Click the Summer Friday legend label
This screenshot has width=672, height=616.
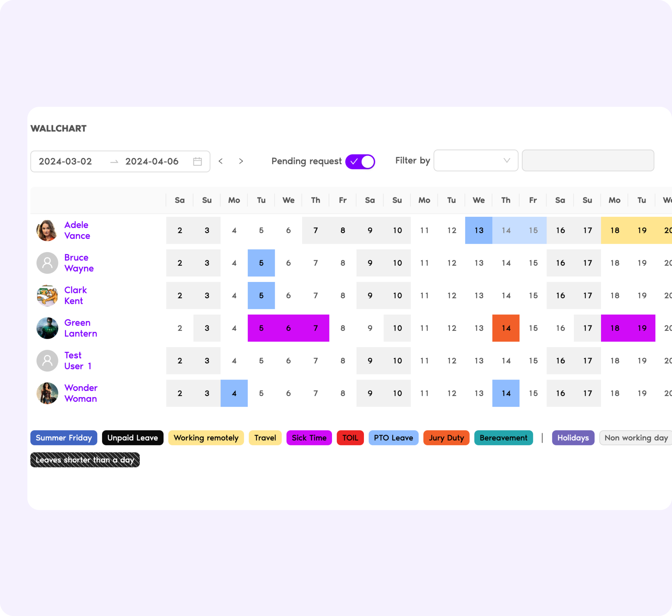tap(64, 437)
